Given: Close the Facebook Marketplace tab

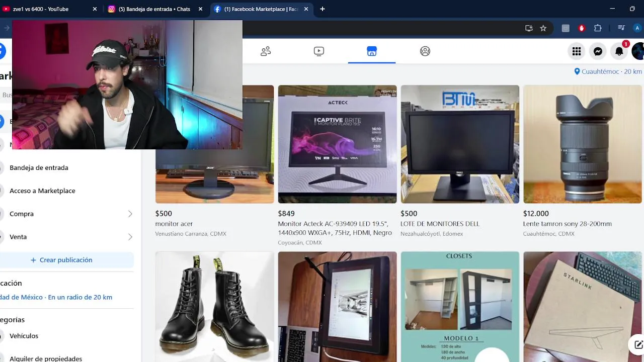Looking at the screenshot, I should 306,9.
